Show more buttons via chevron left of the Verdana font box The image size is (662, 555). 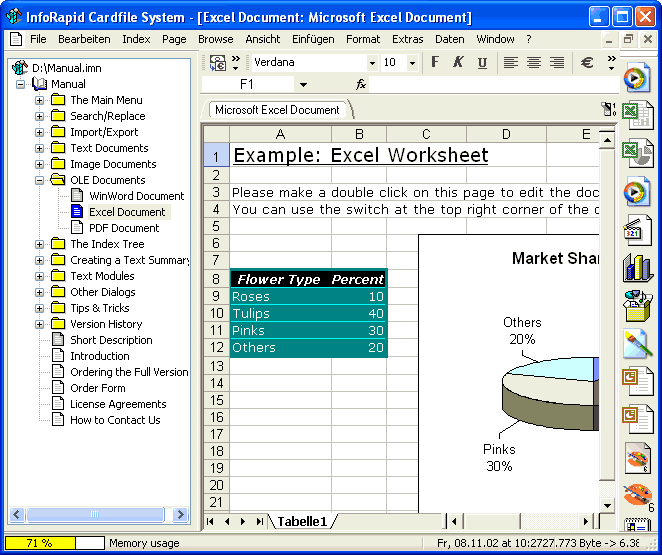(236, 63)
